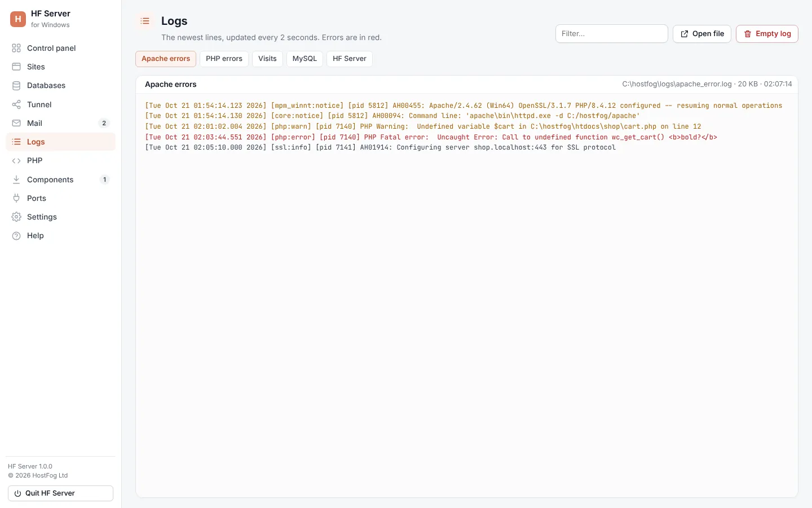Click the power icon on Quit button
Screen dimensions: 812x508
pyautogui.click(x=18, y=493)
